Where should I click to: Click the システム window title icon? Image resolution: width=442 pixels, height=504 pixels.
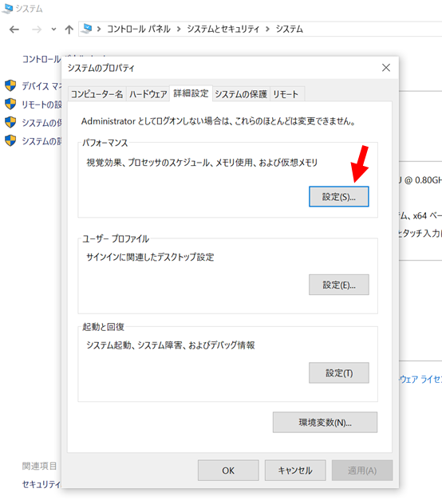7,8
